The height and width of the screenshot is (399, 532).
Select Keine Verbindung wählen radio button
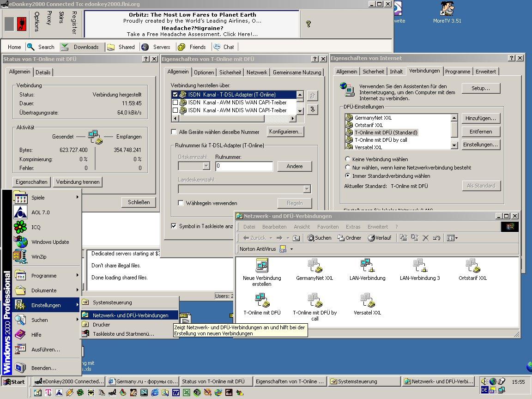347,159
